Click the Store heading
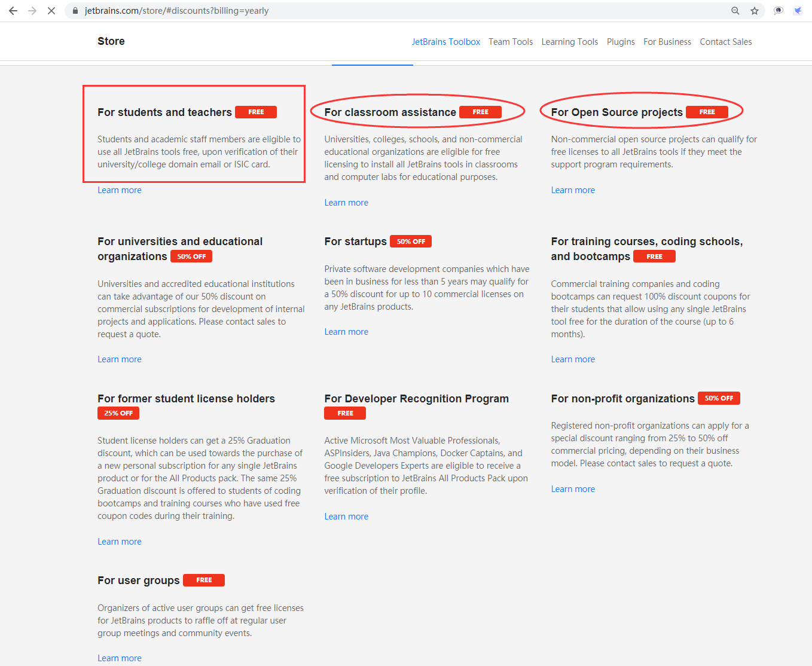The image size is (812, 666). coord(111,41)
